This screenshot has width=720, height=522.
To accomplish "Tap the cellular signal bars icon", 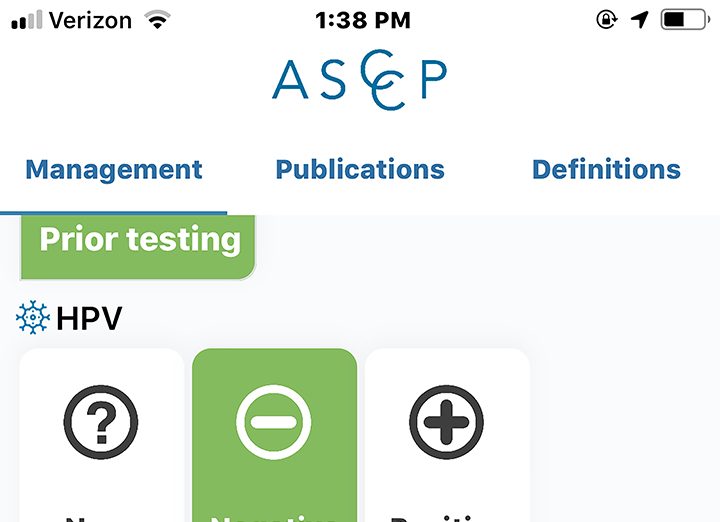I will pyautogui.click(x=27, y=20).
